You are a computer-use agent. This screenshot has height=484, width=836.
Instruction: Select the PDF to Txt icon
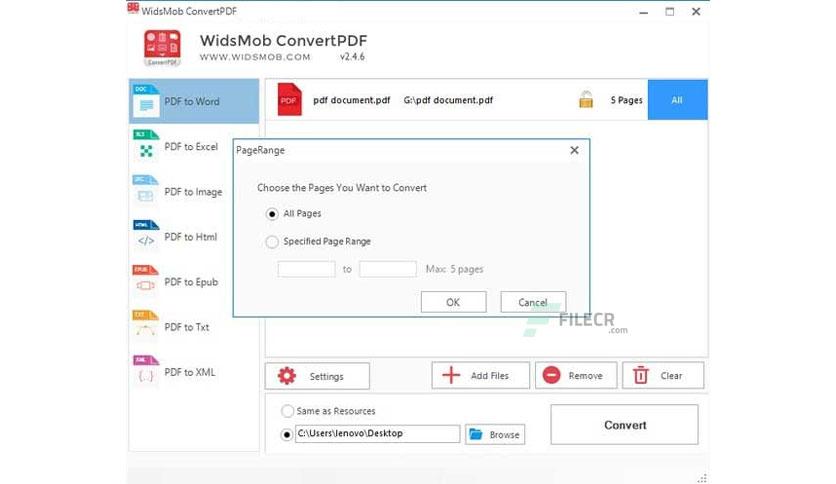tap(146, 325)
